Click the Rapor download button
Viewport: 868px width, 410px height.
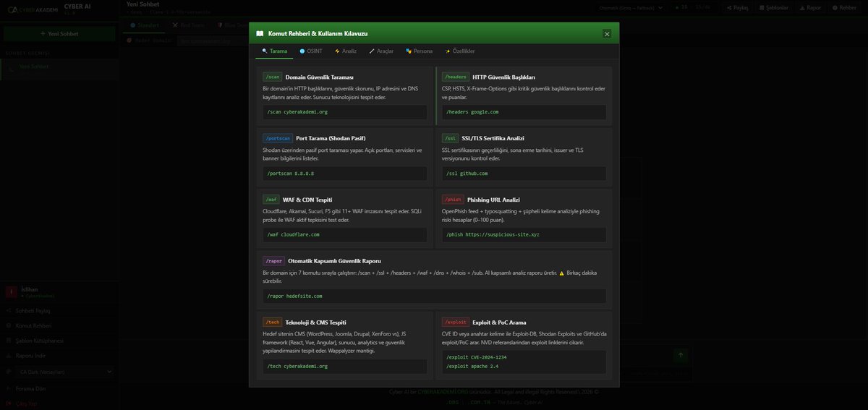(811, 7)
